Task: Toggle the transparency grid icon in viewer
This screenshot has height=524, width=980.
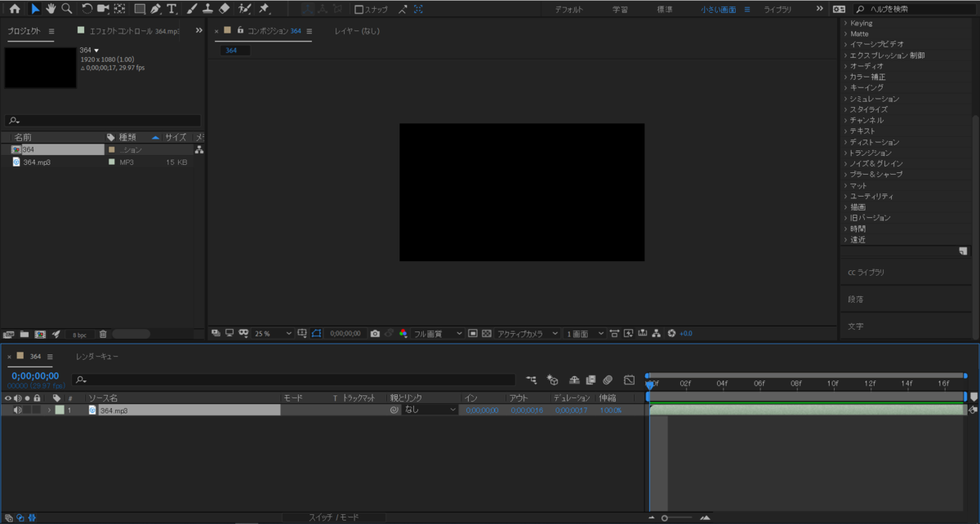Action: point(486,334)
